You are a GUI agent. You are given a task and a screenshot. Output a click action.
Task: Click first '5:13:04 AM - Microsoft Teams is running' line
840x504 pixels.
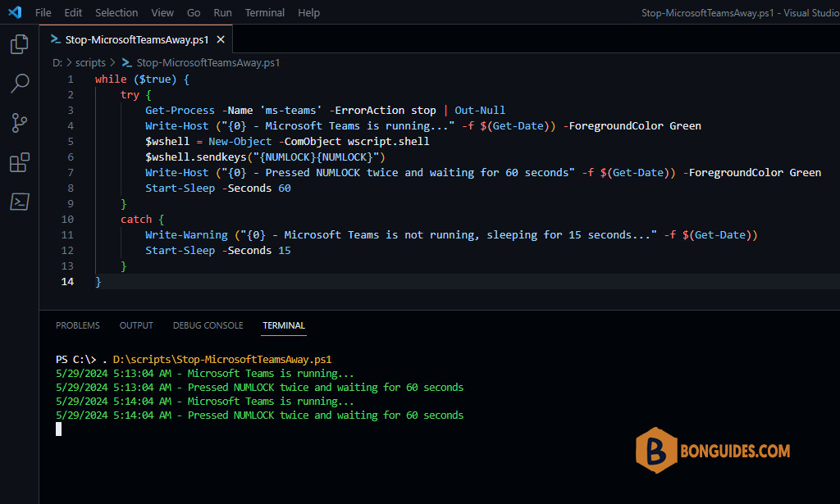[204, 374]
